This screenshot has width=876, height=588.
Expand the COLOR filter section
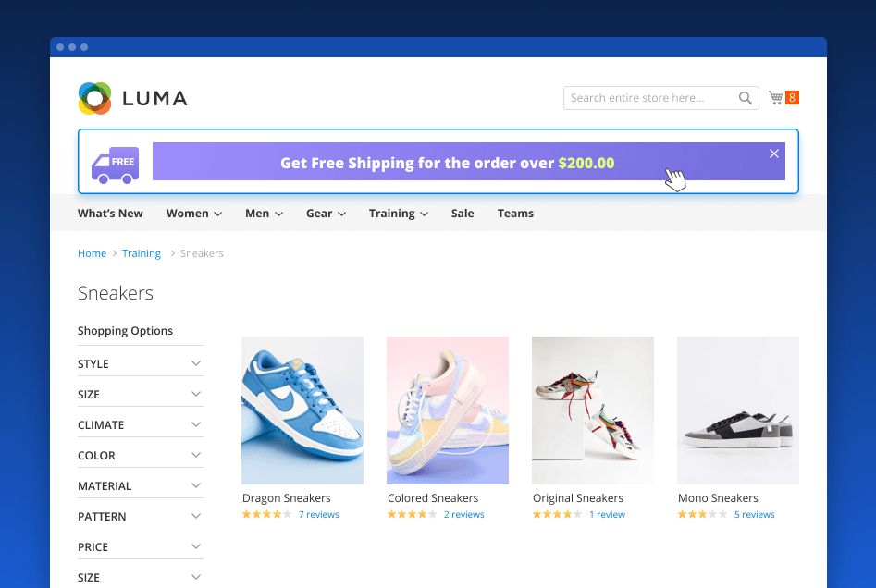[141, 456]
